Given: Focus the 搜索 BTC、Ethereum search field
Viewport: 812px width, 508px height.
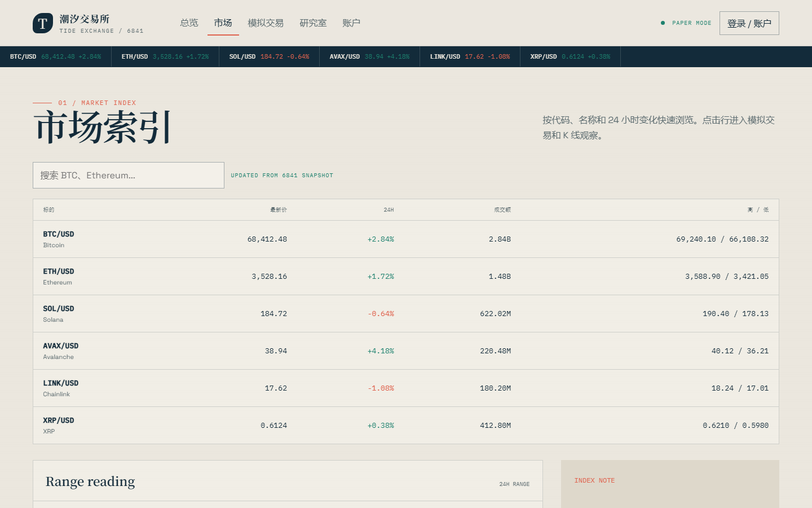Looking at the screenshot, I should click(129, 175).
